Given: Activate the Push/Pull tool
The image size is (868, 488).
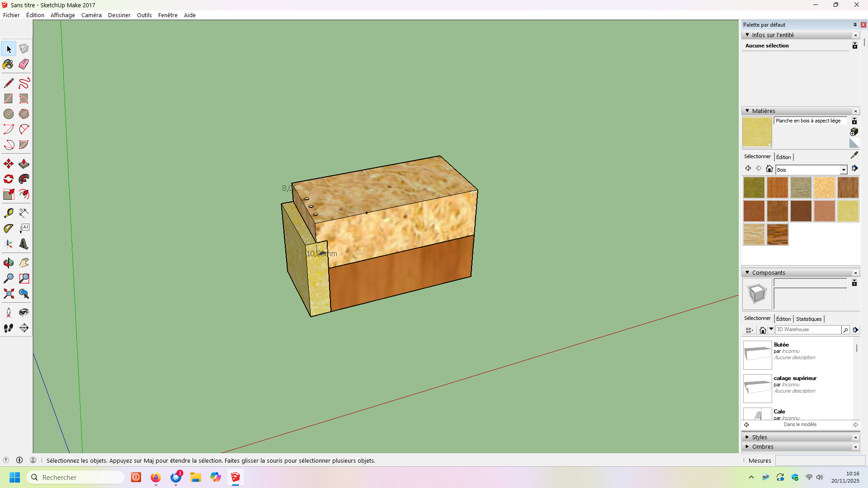Looking at the screenshot, I should coord(24,164).
